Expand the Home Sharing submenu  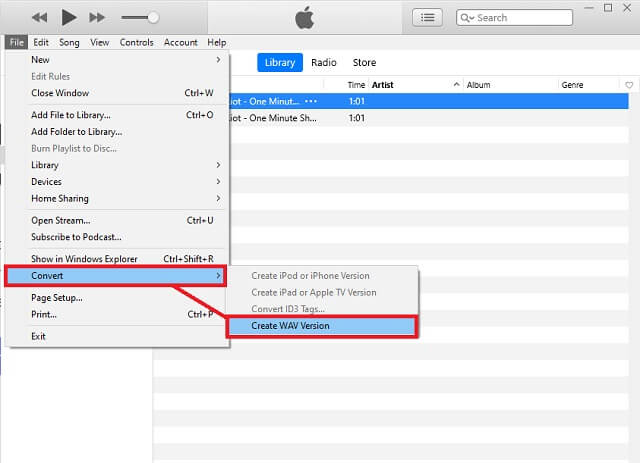coord(118,198)
